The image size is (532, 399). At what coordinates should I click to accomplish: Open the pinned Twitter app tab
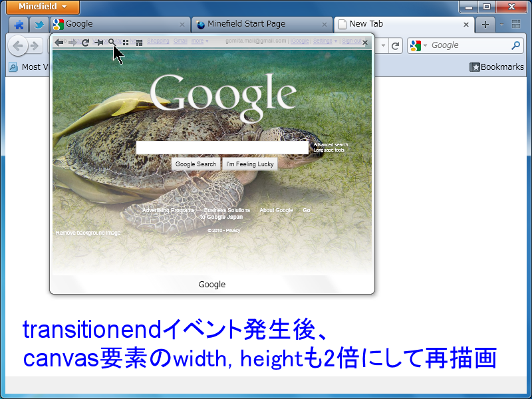click(x=39, y=25)
